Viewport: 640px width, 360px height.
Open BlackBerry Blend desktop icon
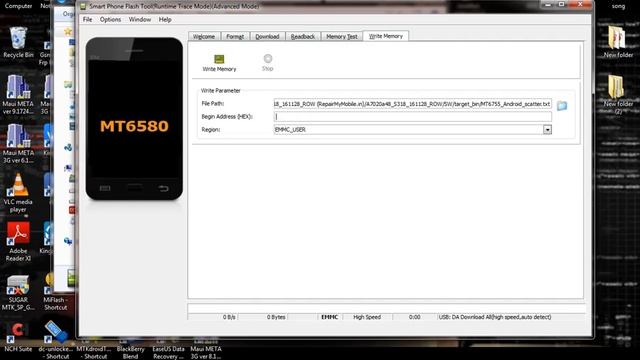pyautogui.click(x=131, y=349)
